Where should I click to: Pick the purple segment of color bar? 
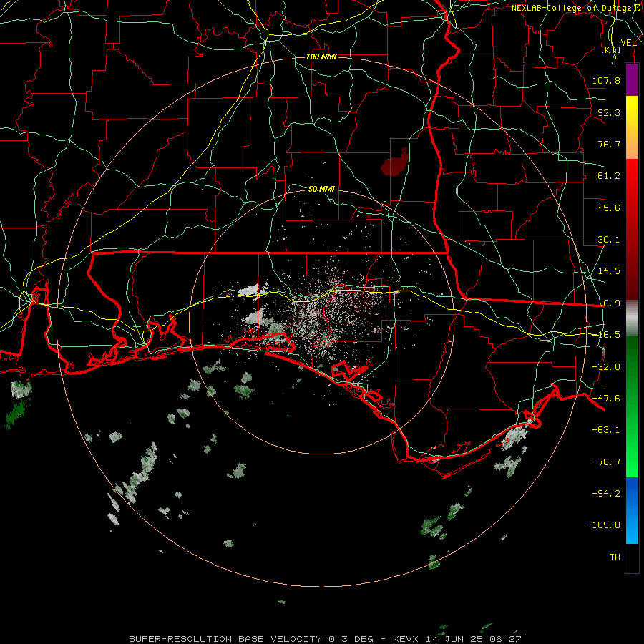632,79
